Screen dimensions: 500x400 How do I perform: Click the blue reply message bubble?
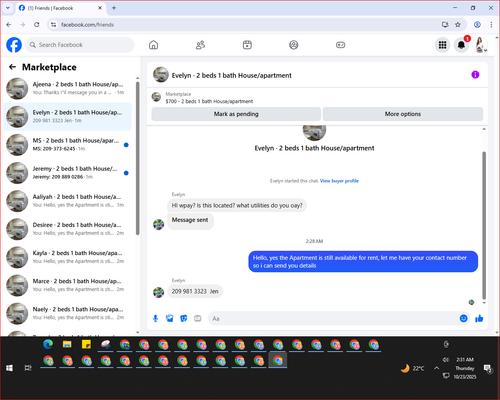(x=363, y=262)
